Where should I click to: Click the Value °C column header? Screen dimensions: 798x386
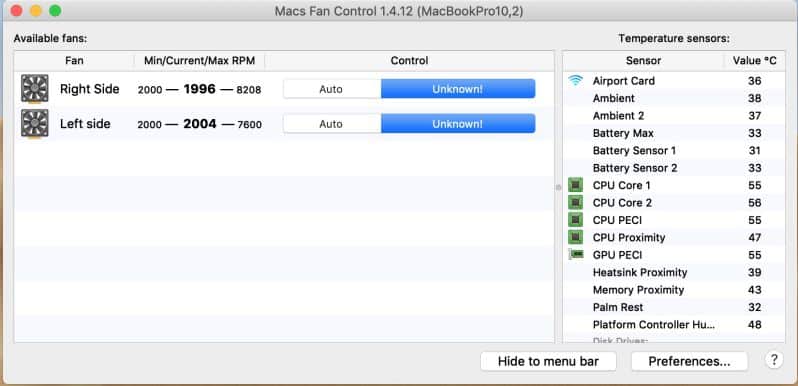755,61
